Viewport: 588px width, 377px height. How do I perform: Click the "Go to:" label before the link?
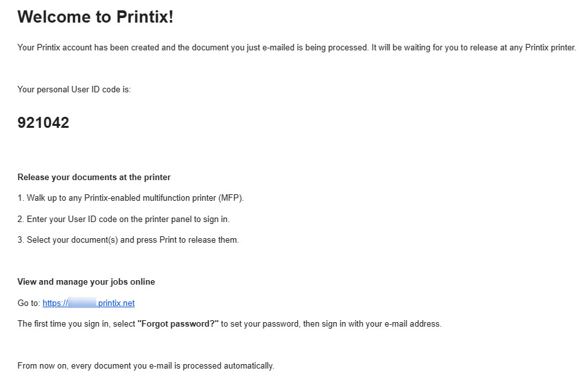(x=28, y=303)
